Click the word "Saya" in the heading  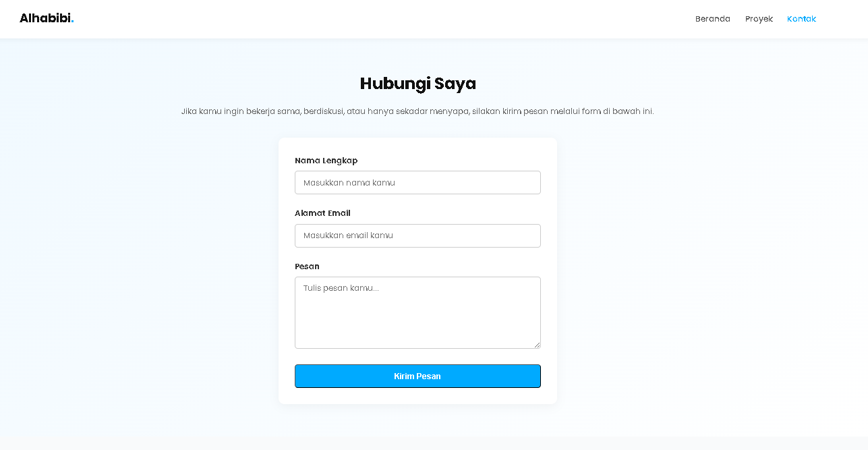click(455, 84)
